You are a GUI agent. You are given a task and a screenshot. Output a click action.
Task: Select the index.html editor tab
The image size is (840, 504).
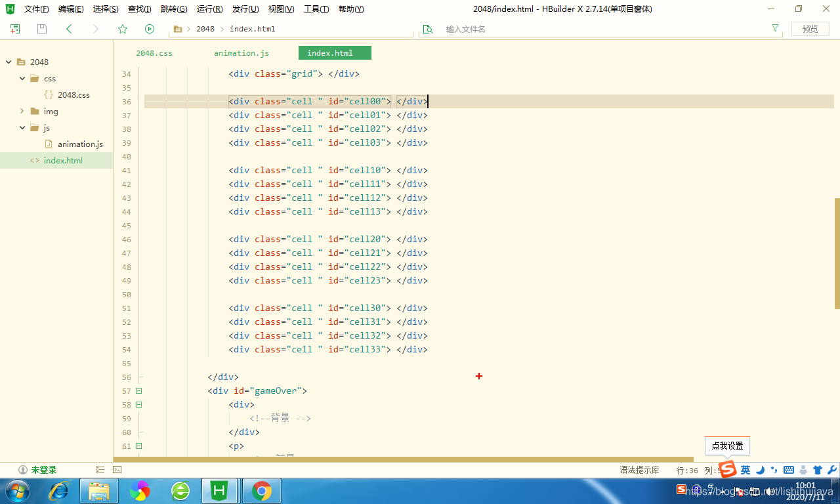pyautogui.click(x=335, y=53)
